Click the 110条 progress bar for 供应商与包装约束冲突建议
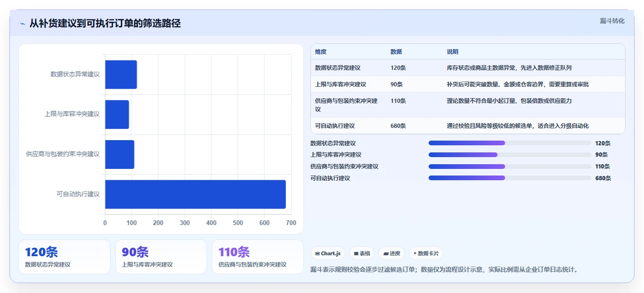644x293 pixels. click(510, 167)
